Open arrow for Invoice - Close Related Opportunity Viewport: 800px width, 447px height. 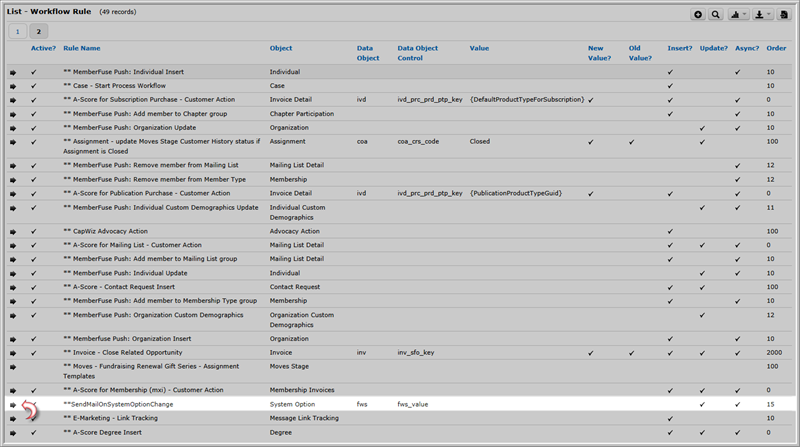pos(13,353)
